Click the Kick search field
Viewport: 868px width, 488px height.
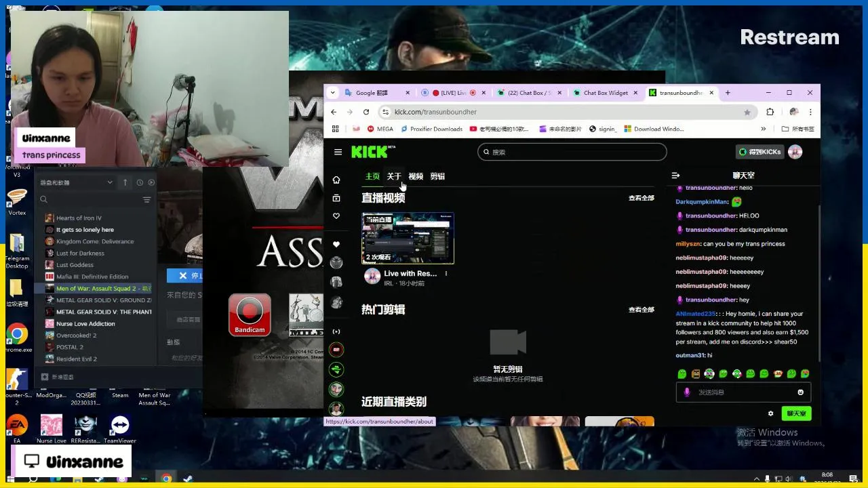click(x=572, y=152)
